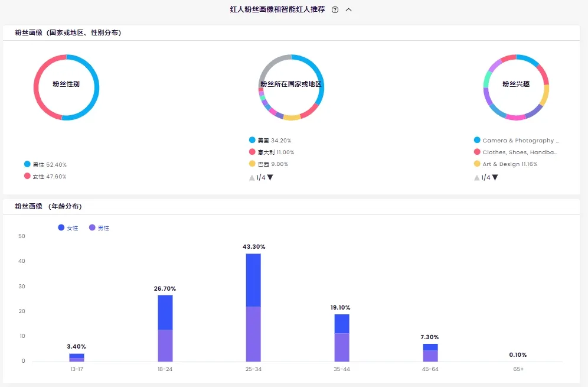Toggle the 男性 series in the age chart
Screen dimensions: 588x387
tap(99, 228)
